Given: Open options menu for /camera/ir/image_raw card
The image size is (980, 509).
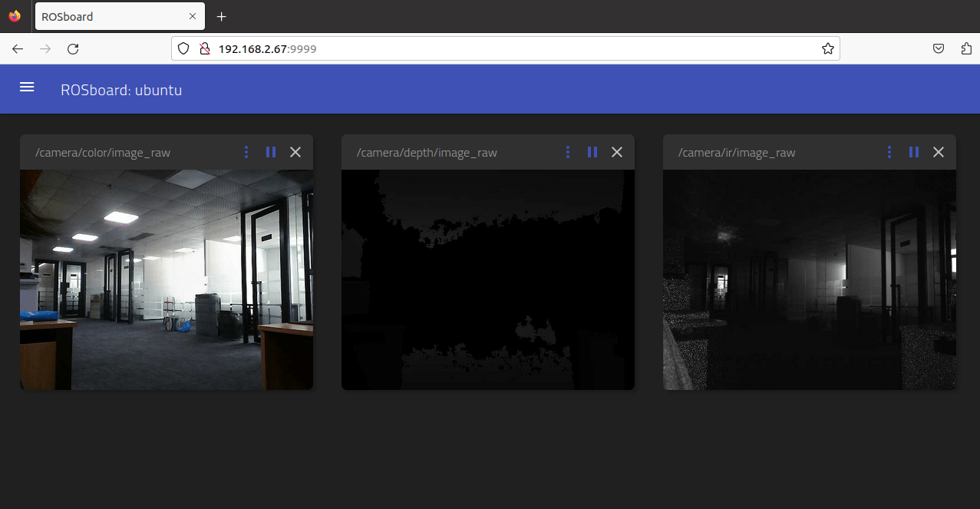Looking at the screenshot, I should [x=889, y=152].
